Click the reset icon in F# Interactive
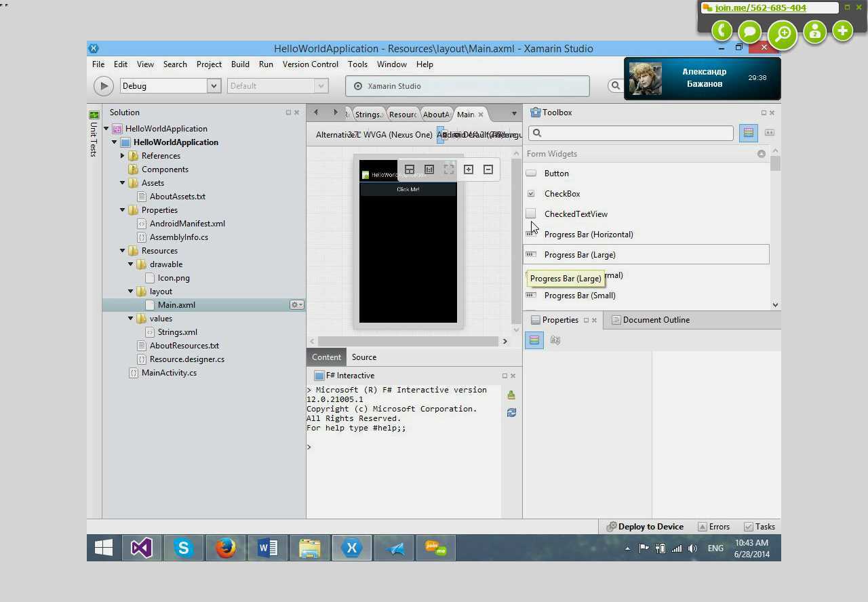This screenshot has width=868, height=602. (511, 412)
